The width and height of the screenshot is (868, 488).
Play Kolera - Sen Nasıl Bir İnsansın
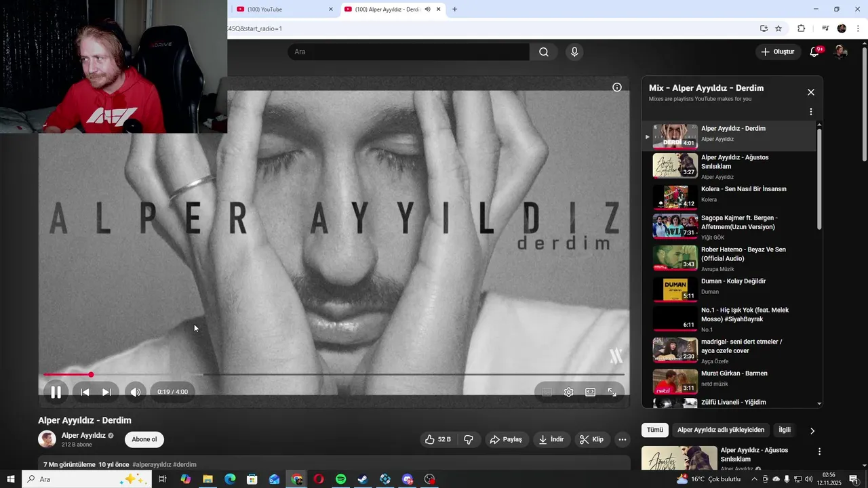point(730,197)
